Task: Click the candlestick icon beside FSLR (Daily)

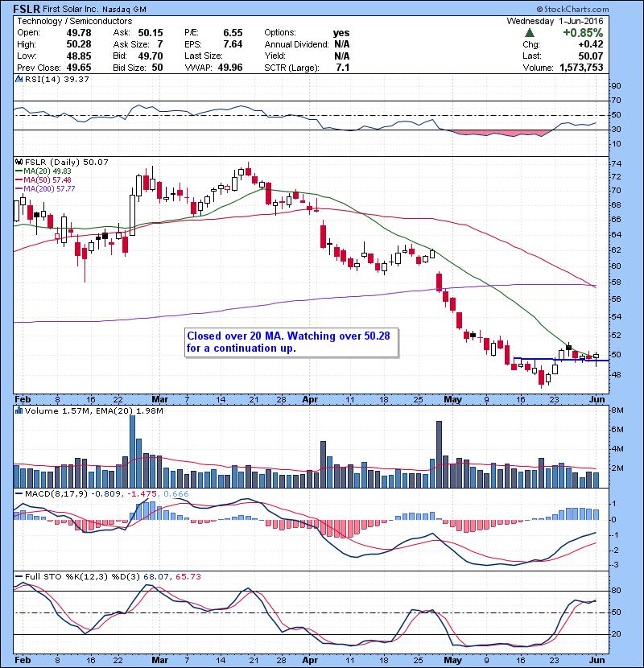Action: [x=19, y=162]
